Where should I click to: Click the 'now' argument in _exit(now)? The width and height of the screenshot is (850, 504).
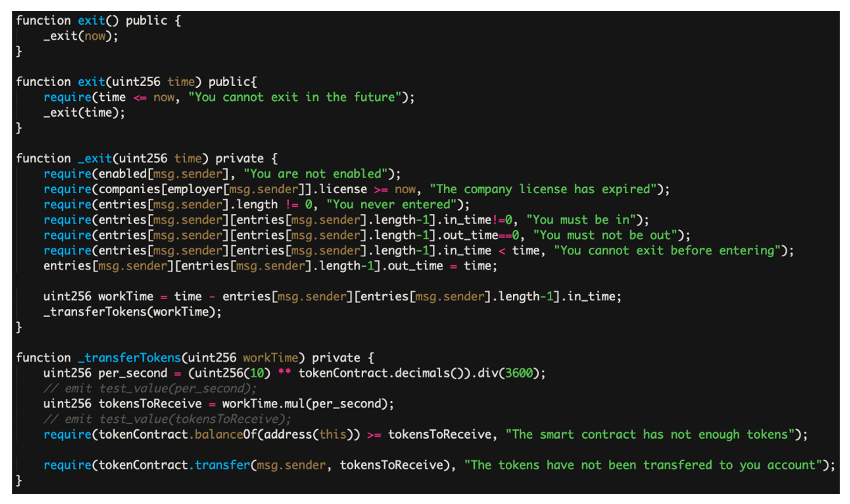95,36
